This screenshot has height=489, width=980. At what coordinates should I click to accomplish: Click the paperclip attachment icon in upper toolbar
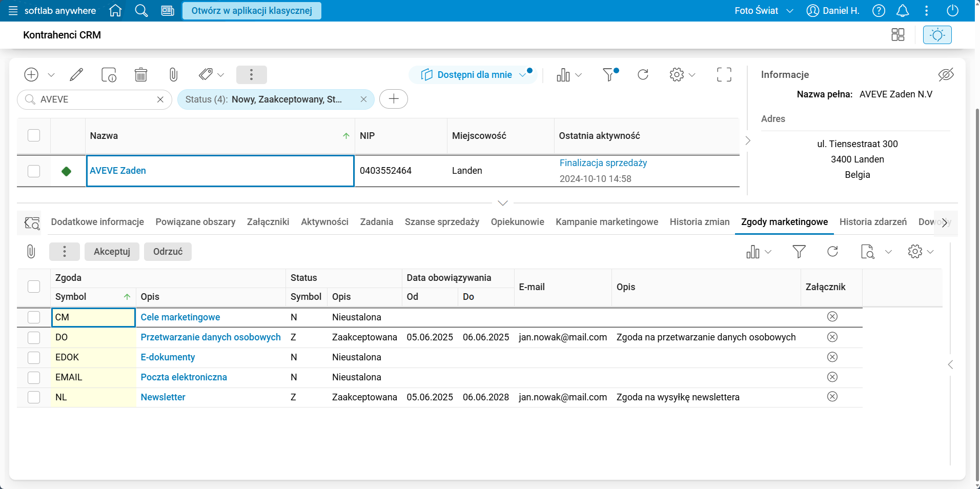tap(173, 75)
